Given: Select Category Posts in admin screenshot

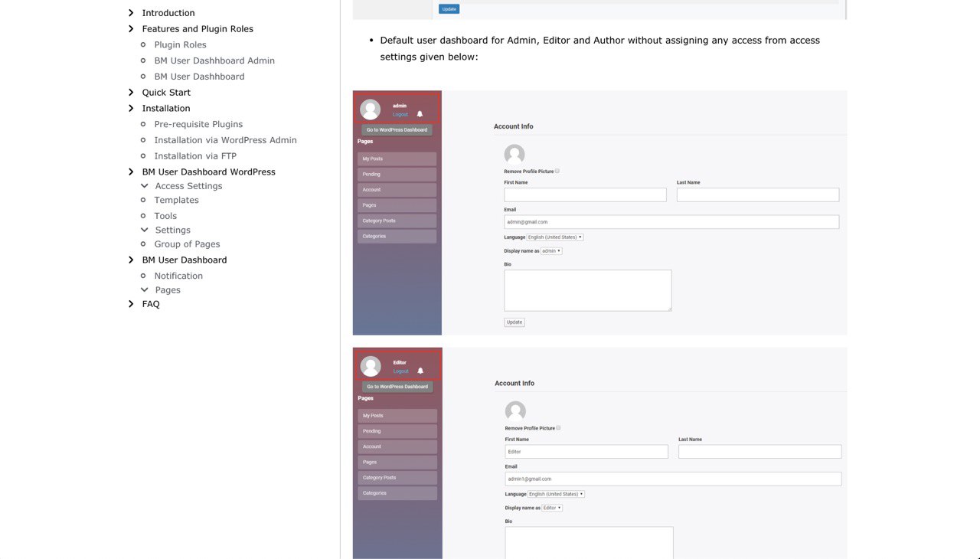Looking at the screenshot, I should click(x=397, y=221).
